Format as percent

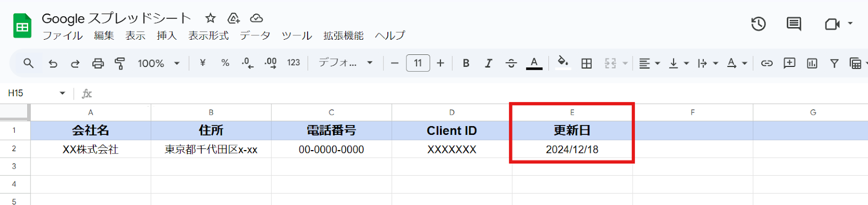pos(225,63)
